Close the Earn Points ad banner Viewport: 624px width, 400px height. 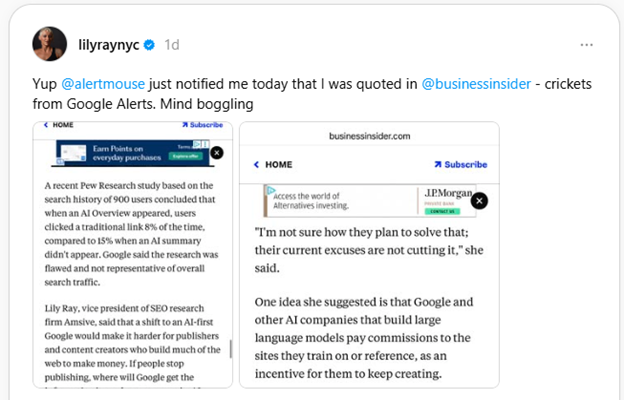coord(217,153)
